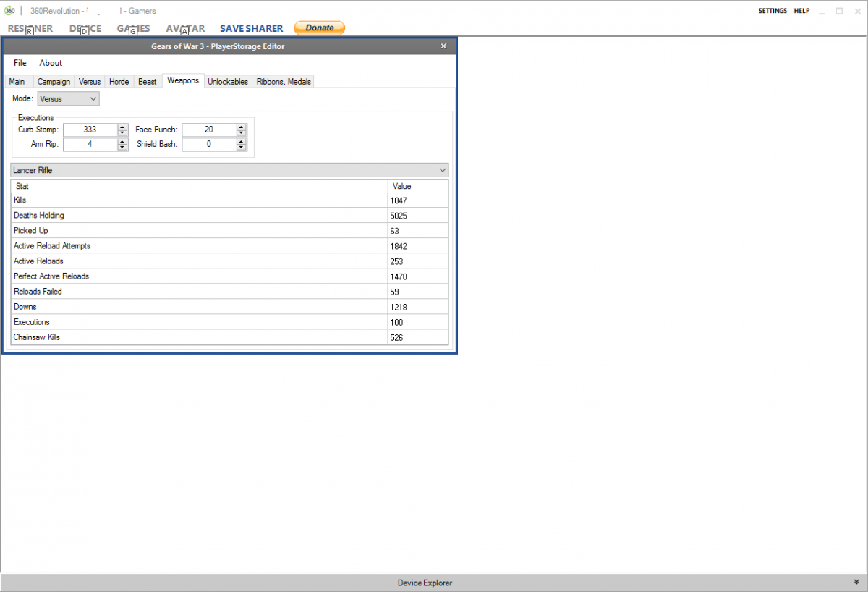Open SETTINGS in the top bar
This screenshot has height=592, width=868.
[x=773, y=11]
